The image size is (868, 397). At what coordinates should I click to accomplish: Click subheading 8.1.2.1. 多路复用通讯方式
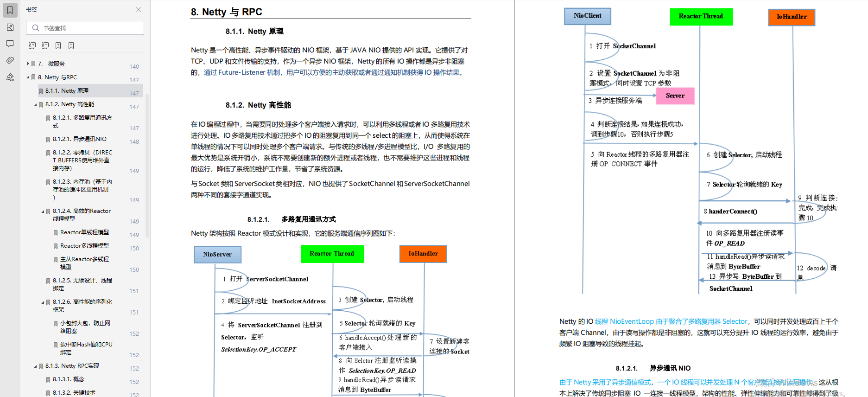click(x=291, y=219)
